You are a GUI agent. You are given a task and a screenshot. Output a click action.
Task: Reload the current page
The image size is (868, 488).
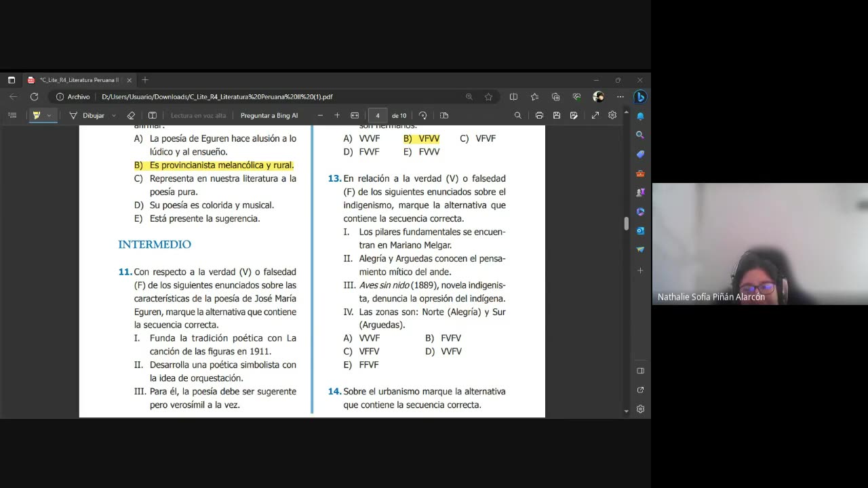pos(34,97)
